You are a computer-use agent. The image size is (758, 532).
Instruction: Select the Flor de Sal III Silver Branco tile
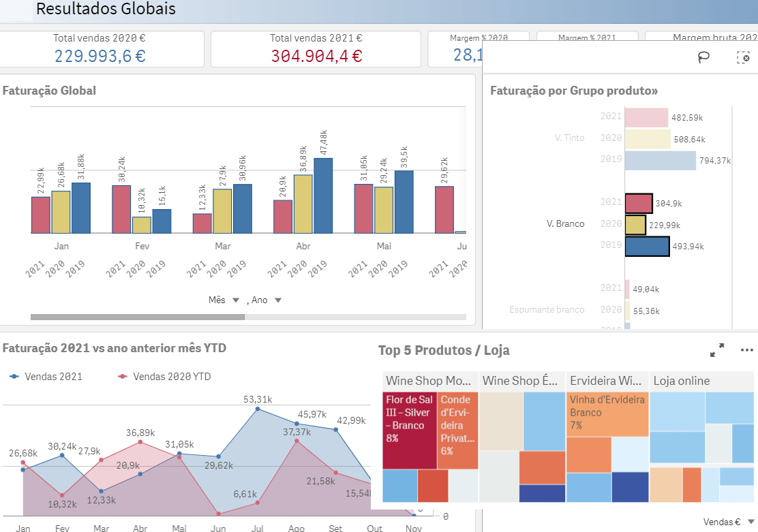[x=410, y=430]
